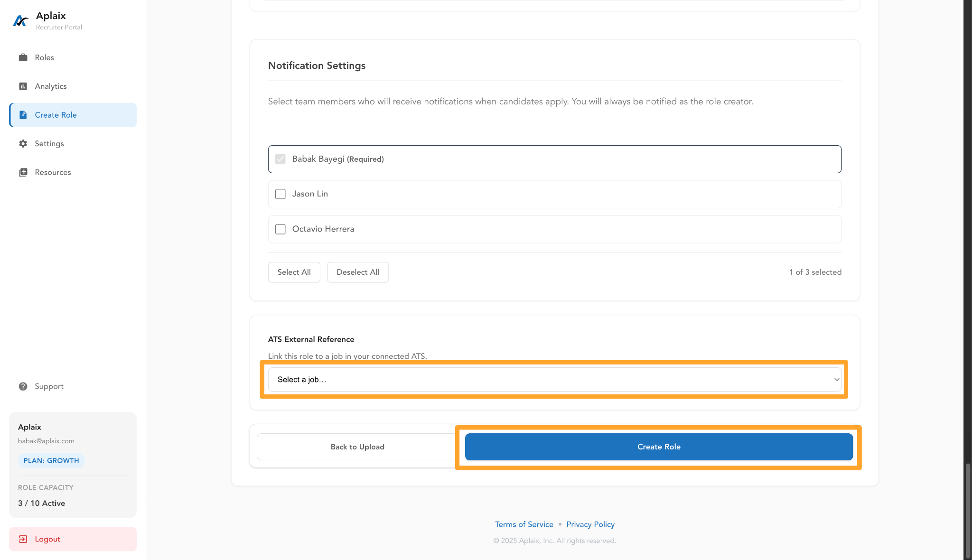Click the blue Create Role button
Viewport: 972px width, 560px height.
pos(659,447)
